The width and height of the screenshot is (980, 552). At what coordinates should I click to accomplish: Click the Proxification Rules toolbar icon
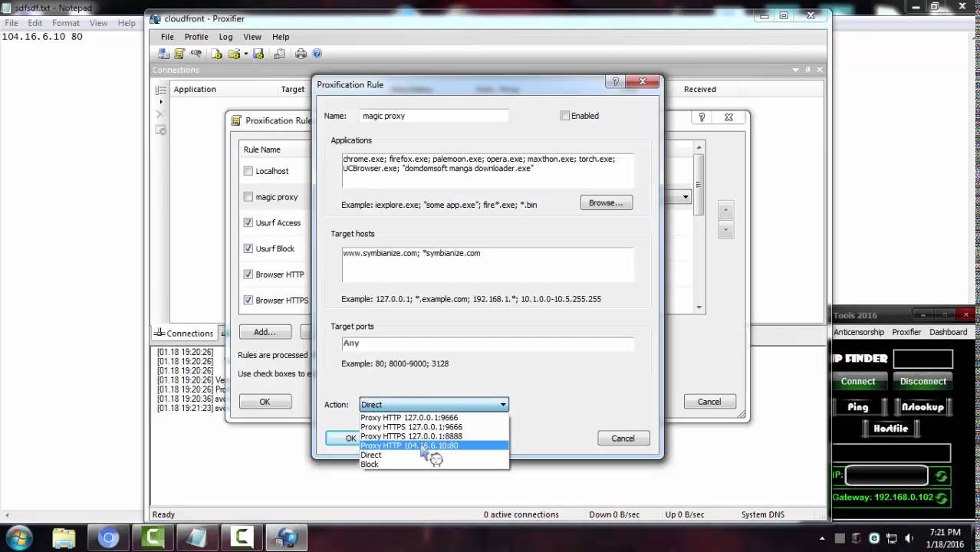click(179, 54)
